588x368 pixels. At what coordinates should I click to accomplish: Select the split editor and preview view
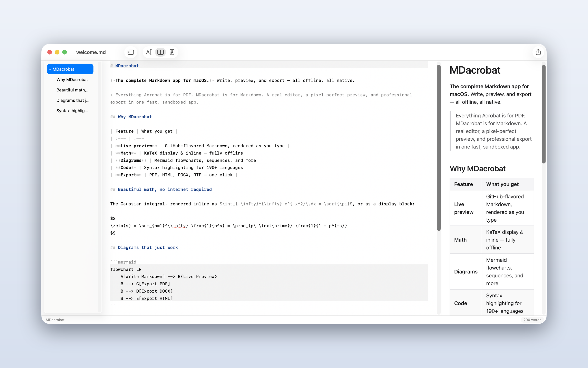(160, 52)
